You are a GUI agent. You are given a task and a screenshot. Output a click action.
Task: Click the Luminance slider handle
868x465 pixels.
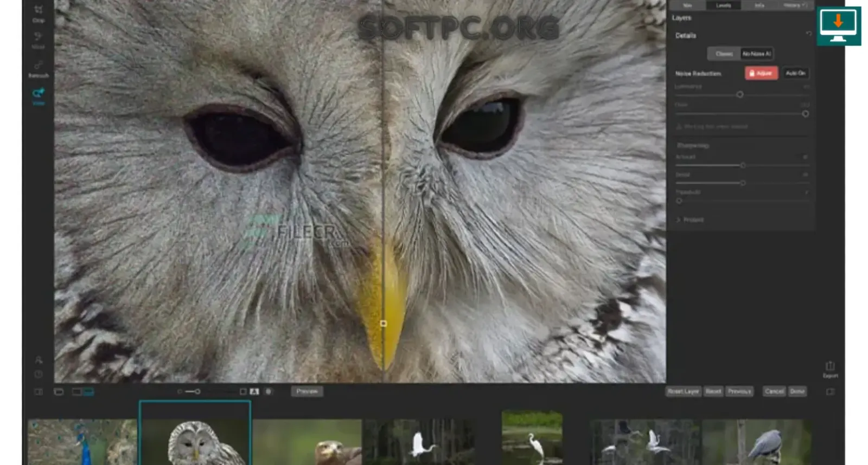pyautogui.click(x=740, y=94)
